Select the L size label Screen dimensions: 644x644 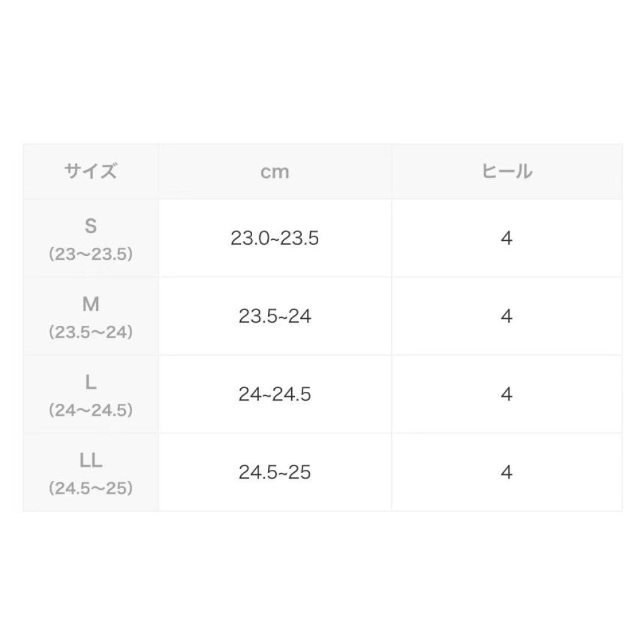click(x=91, y=382)
